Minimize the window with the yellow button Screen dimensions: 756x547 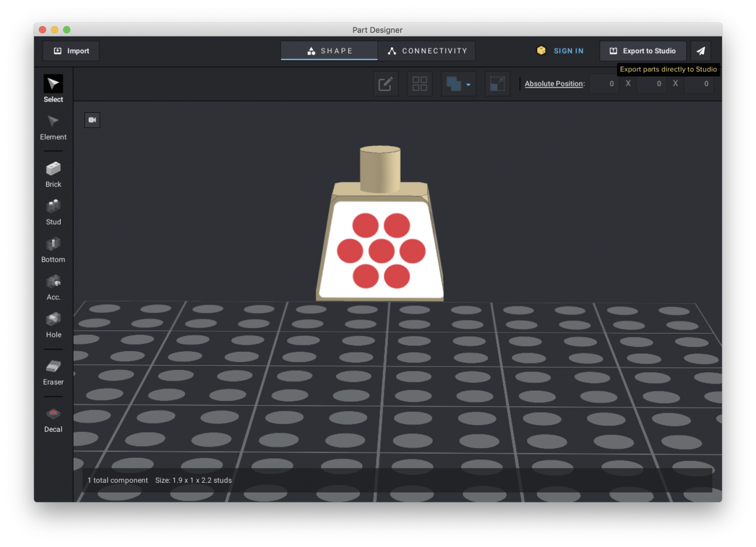tap(55, 30)
